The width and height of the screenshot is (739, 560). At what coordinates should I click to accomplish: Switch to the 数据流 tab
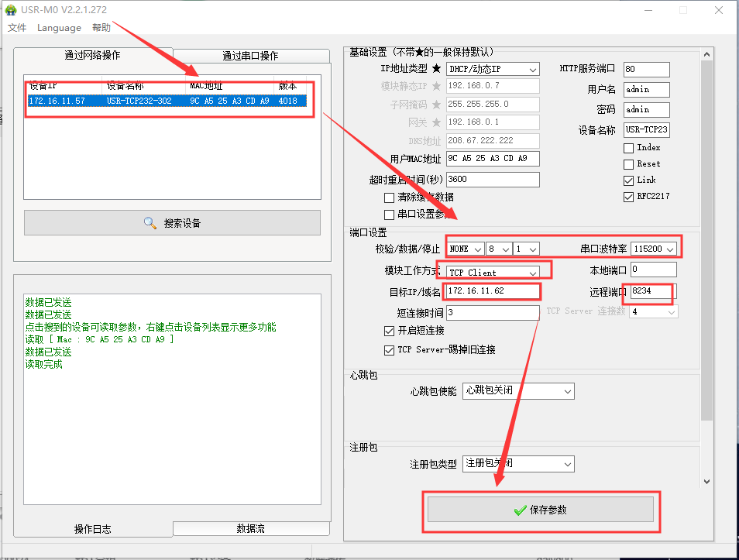point(250,528)
